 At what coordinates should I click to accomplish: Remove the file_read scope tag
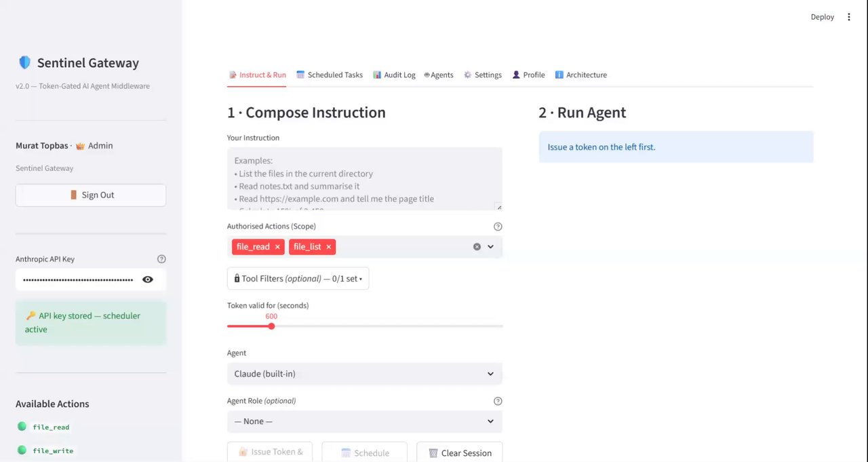[277, 247]
